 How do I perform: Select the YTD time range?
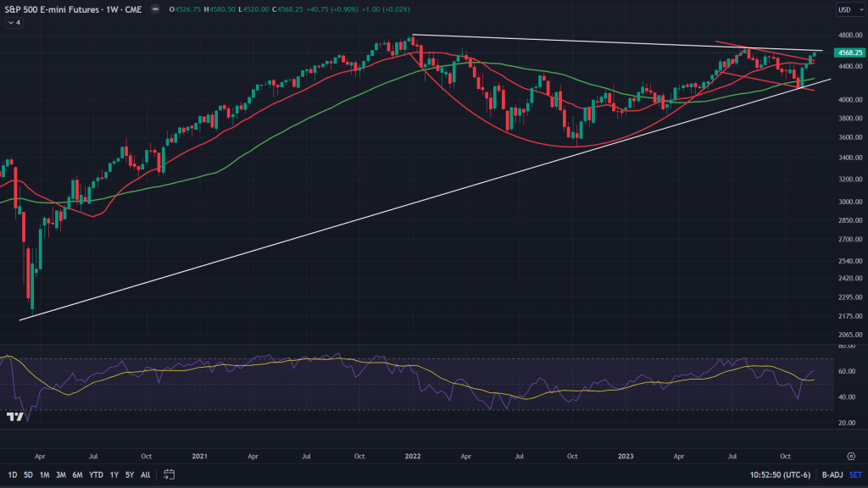point(95,474)
